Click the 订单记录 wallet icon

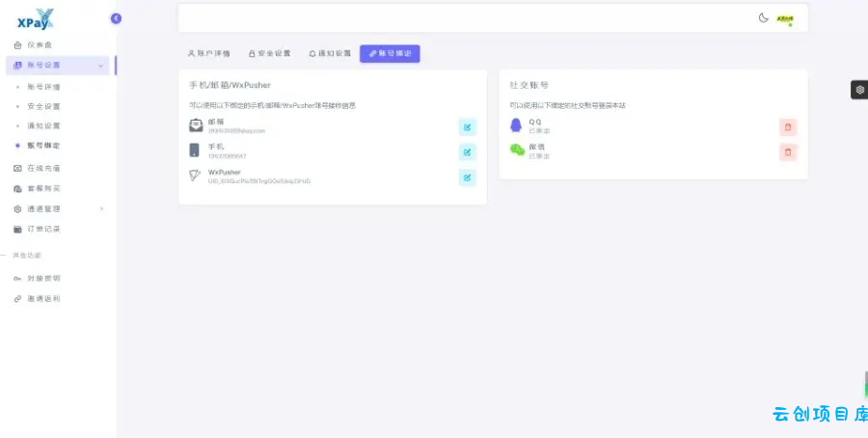click(x=17, y=230)
